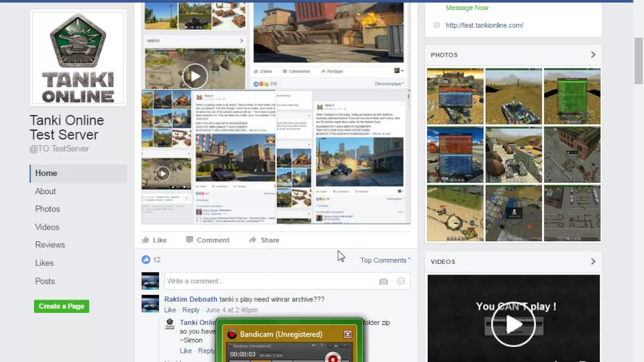The width and height of the screenshot is (644, 362).
Task: Click the green Create a Page button
Action: point(61,306)
